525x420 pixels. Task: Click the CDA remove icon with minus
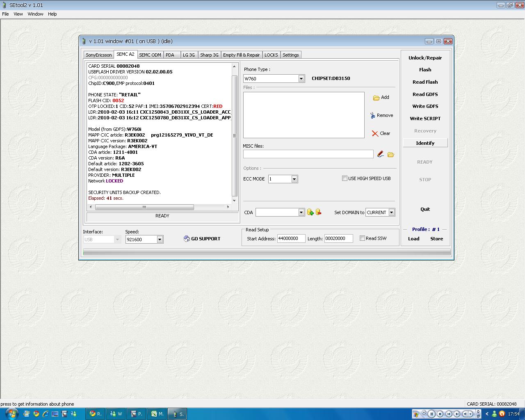point(318,212)
